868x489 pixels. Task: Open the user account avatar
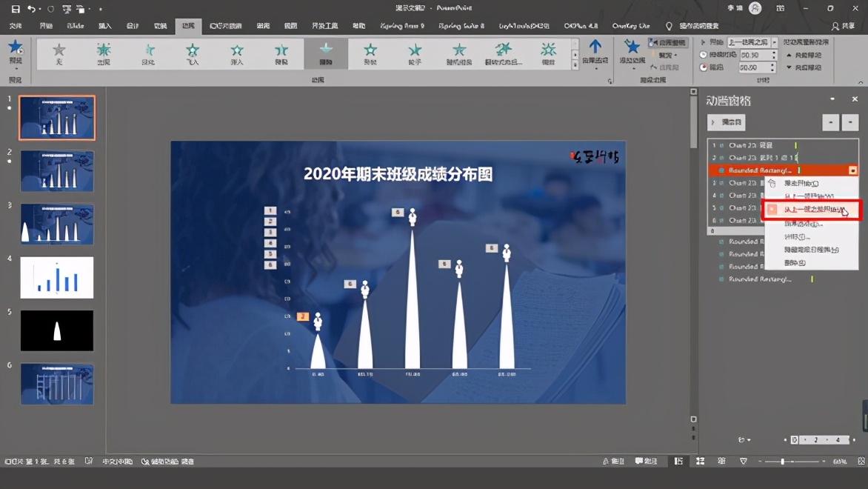pos(755,8)
